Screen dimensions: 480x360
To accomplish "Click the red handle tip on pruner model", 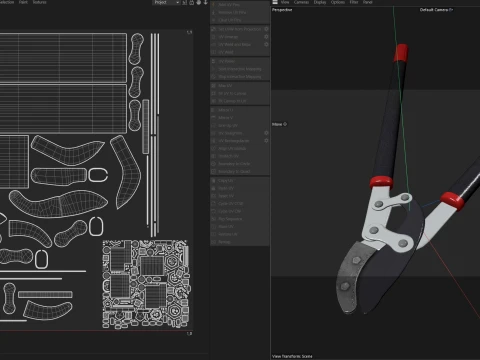I will tap(401, 53).
